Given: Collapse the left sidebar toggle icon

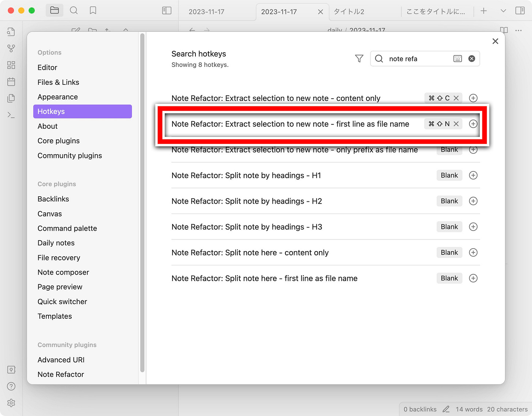Looking at the screenshot, I should pyautogui.click(x=167, y=11).
